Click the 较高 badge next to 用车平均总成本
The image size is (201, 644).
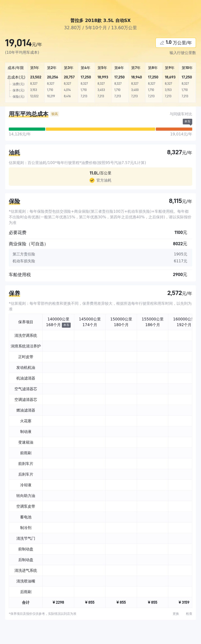[55, 114]
